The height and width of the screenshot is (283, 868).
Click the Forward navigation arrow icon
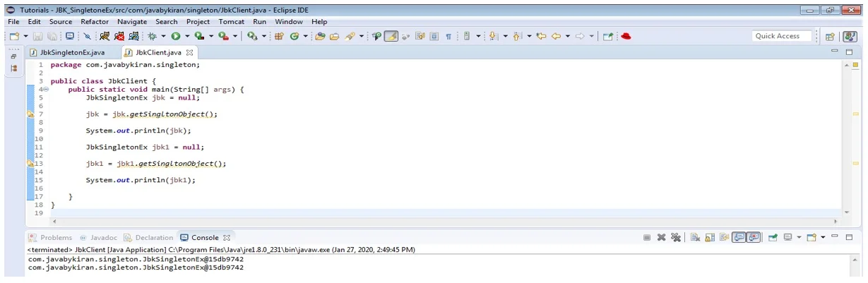[580, 36]
